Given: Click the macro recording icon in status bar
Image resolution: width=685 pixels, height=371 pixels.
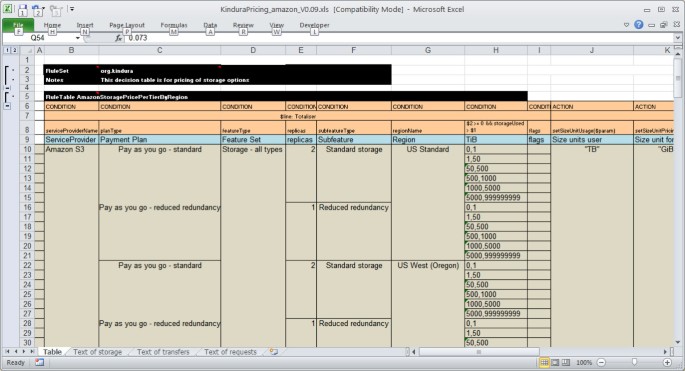Looking at the screenshot, I should tap(39, 362).
